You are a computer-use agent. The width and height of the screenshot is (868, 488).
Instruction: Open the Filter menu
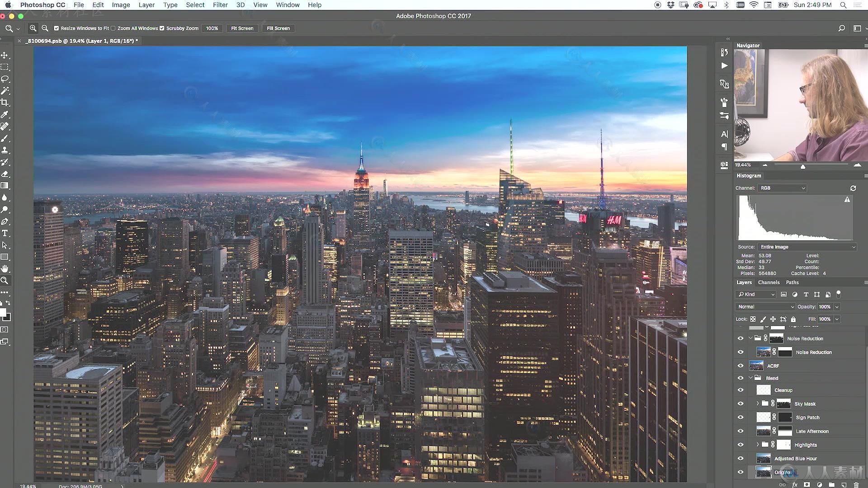[219, 5]
